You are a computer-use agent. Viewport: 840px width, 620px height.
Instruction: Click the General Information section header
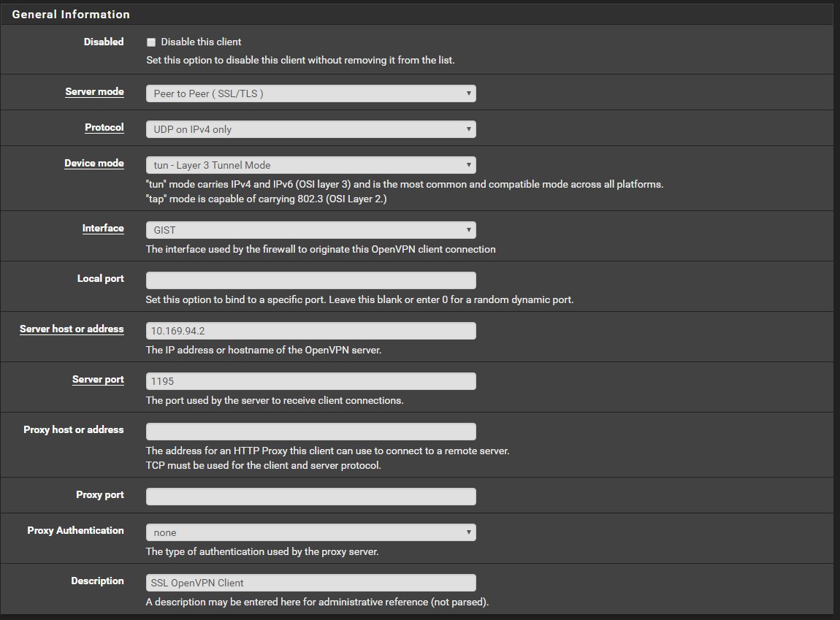(71, 15)
